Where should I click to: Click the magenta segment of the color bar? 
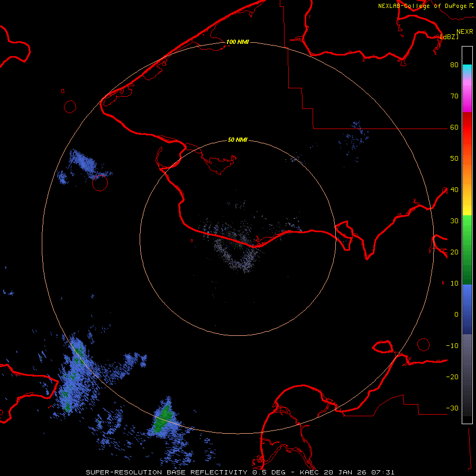tap(467, 97)
